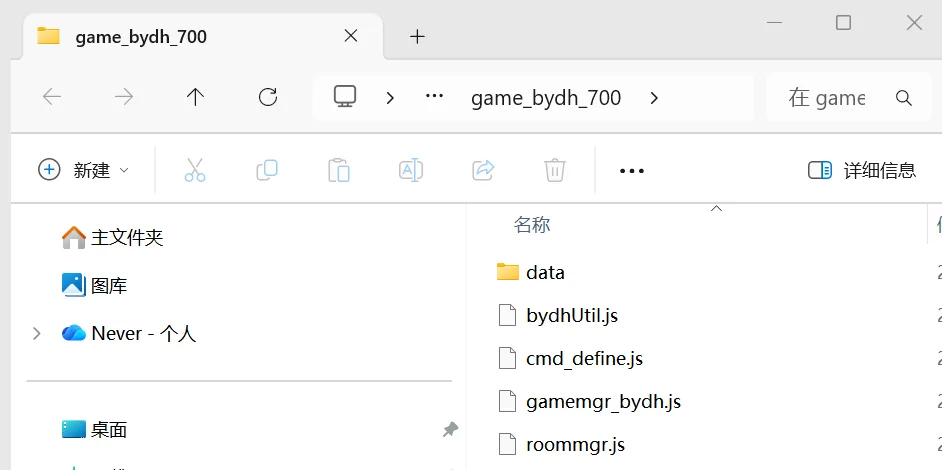Select the roommgr.js file
The image size is (942, 470).
coord(576,445)
